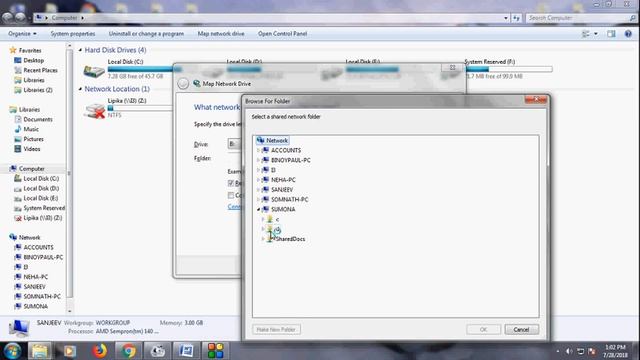Open Explorer help icon
The width and height of the screenshot is (640, 360).
pos(628,34)
